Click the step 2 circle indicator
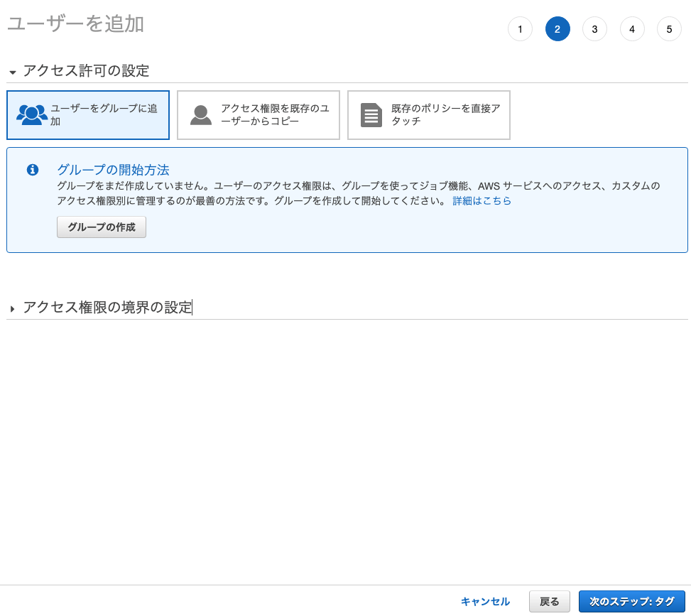The width and height of the screenshot is (691, 616). point(557,29)
